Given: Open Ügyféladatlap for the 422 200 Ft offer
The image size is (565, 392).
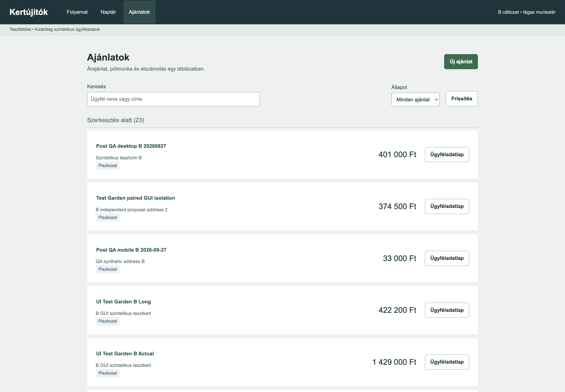Looking at the screenshot, I should 447,310.
